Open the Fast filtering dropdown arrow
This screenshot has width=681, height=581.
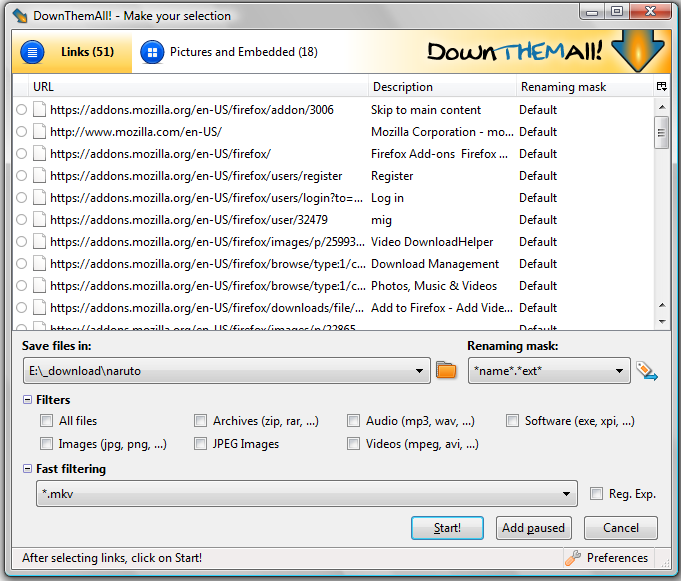pyautogui.click(x=566, y=494)
